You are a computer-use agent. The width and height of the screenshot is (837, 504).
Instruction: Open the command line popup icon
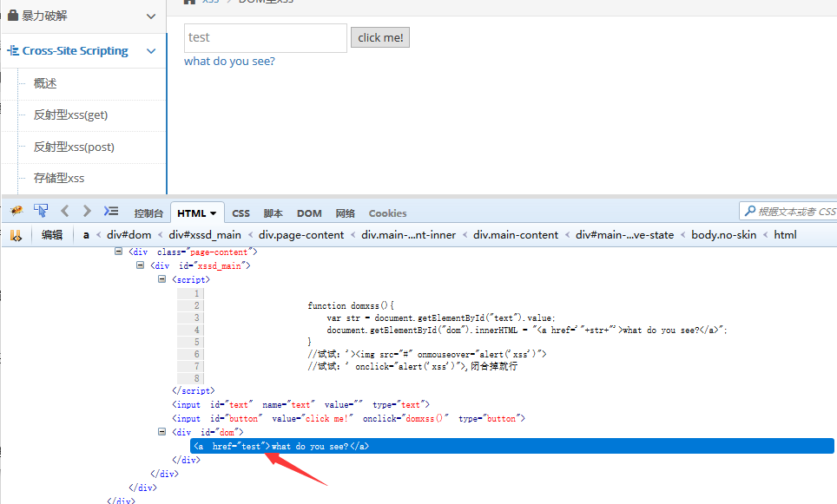click(111, 211)
